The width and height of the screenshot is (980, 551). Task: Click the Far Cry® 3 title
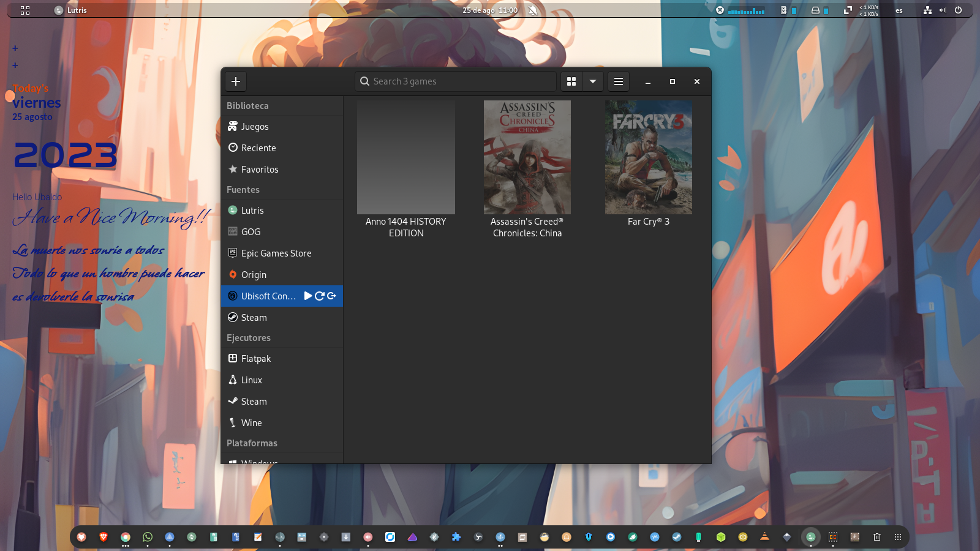[x=649, y=222]
